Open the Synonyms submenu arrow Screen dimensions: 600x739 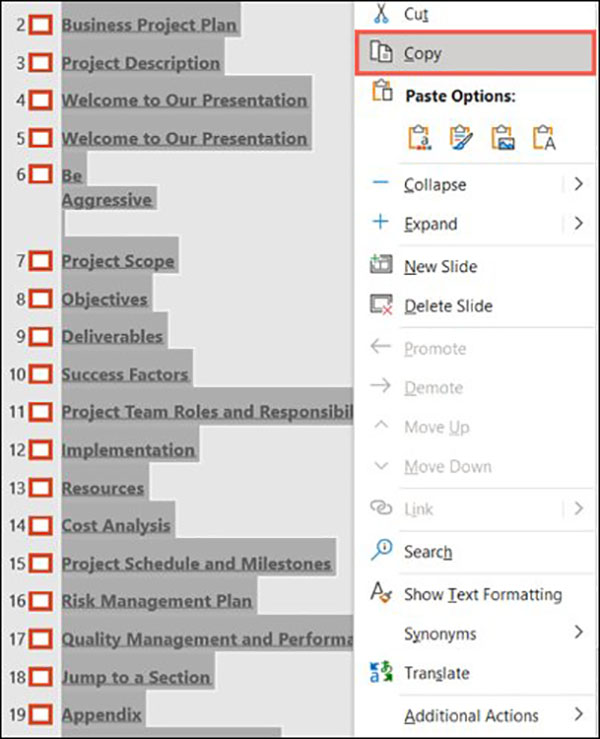[x=579, y=632]
